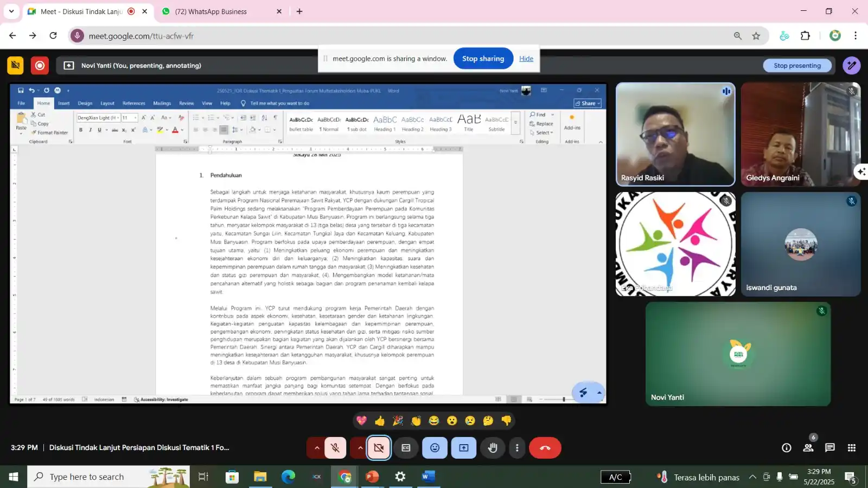
Task: Click Underline in shared Word ribbon
Action: coord(99,130)
